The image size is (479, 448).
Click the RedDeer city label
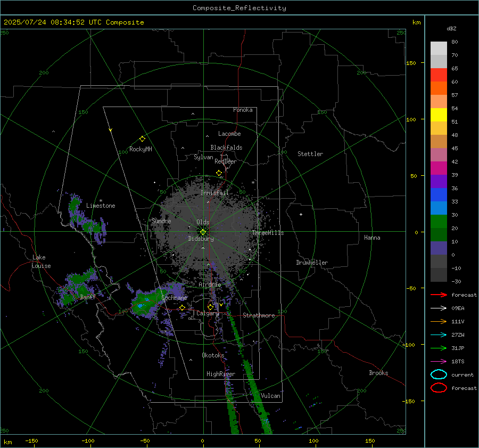tap(226, 161)
